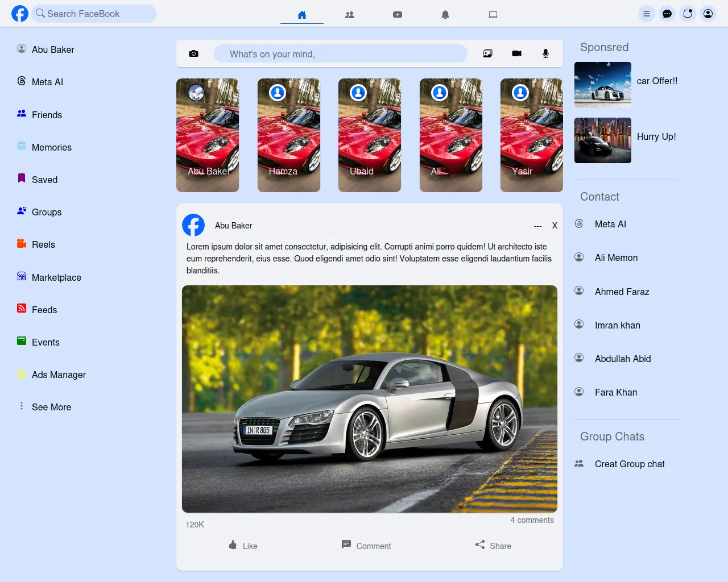The width and height of the screenshot is (728, 582).
Task: Share Abu Baker's post
Action: (x=493, y=546)
